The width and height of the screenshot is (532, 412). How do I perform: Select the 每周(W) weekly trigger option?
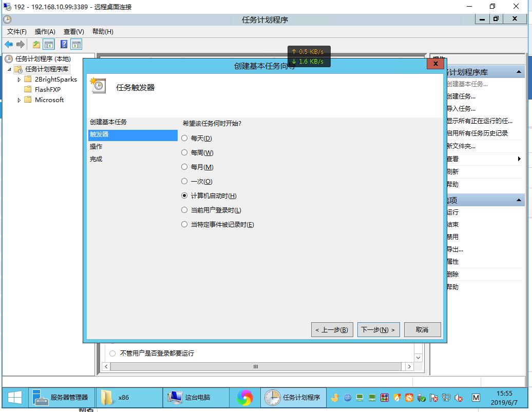point(184,152)
